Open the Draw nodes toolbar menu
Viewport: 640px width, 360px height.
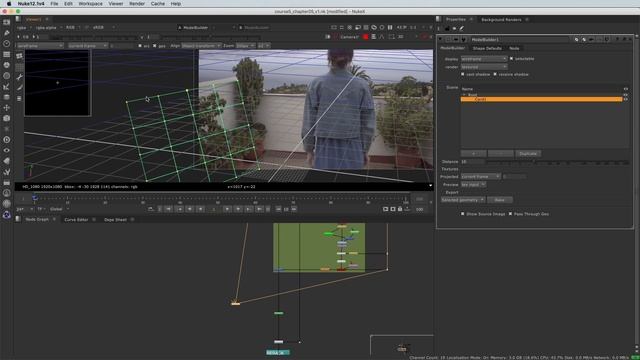[7, 33]
